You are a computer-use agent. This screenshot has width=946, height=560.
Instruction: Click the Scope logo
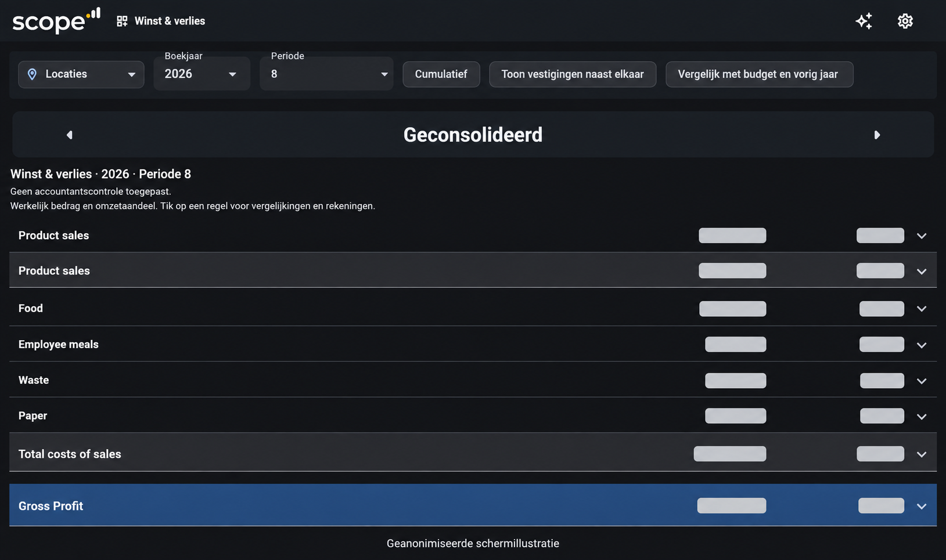(x=56, y=21)
